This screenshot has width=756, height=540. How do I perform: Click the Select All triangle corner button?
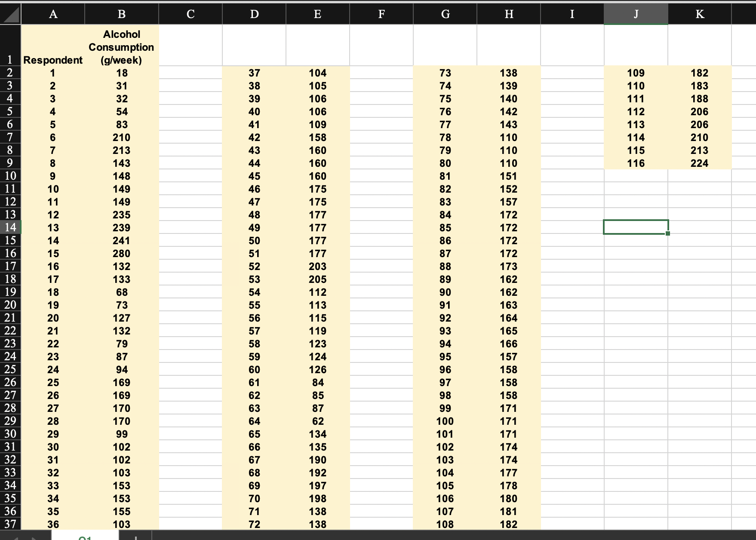coord(10,13)
